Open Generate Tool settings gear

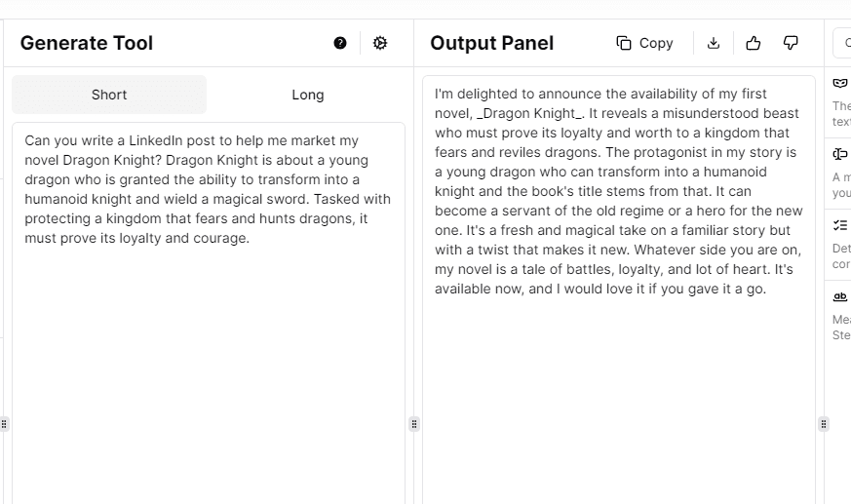coord(380,43)
